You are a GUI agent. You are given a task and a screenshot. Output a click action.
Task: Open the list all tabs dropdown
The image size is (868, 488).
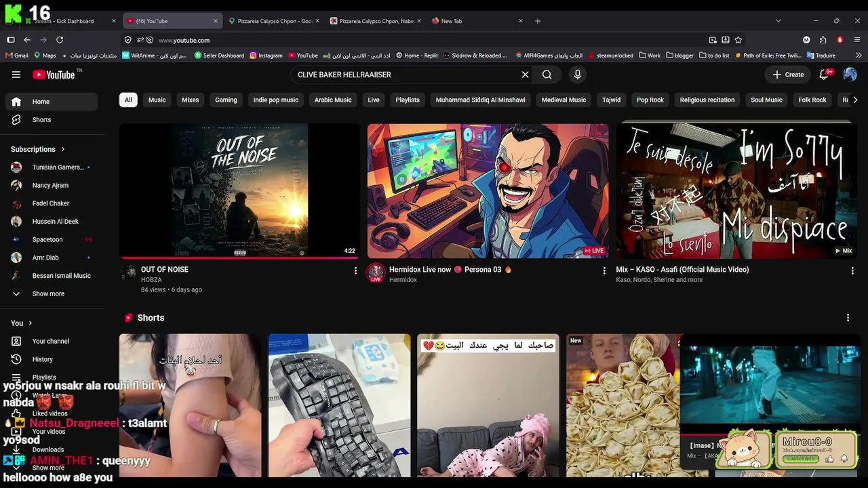pos(778,21)
